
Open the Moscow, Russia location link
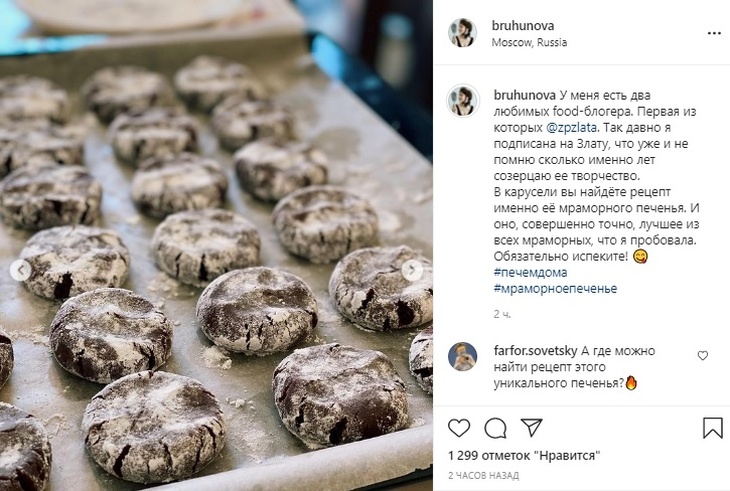(x=529, y=42)
